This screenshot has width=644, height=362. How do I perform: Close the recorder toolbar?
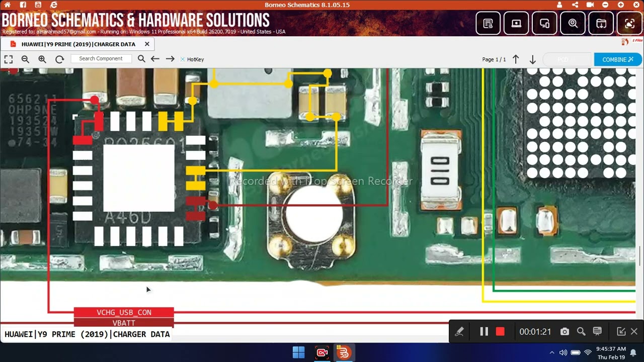coord(634,331)
